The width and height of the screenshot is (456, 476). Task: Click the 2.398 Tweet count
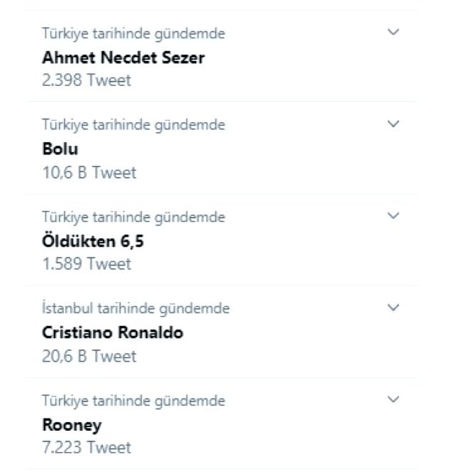click(86, 80)
